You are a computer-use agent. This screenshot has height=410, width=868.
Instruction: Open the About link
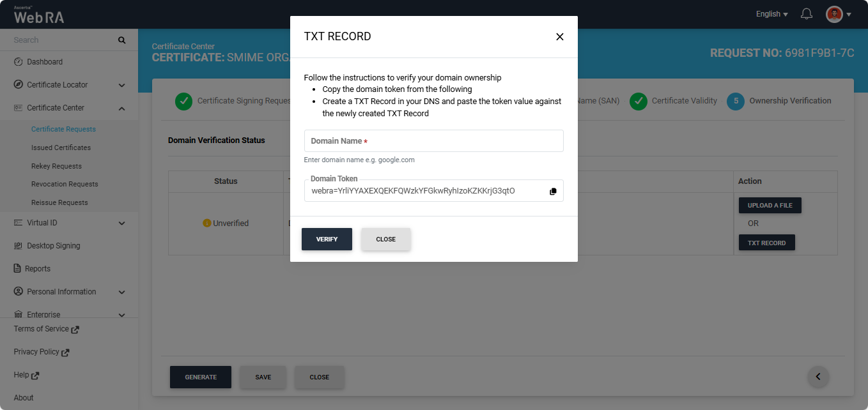click(24, 398)
